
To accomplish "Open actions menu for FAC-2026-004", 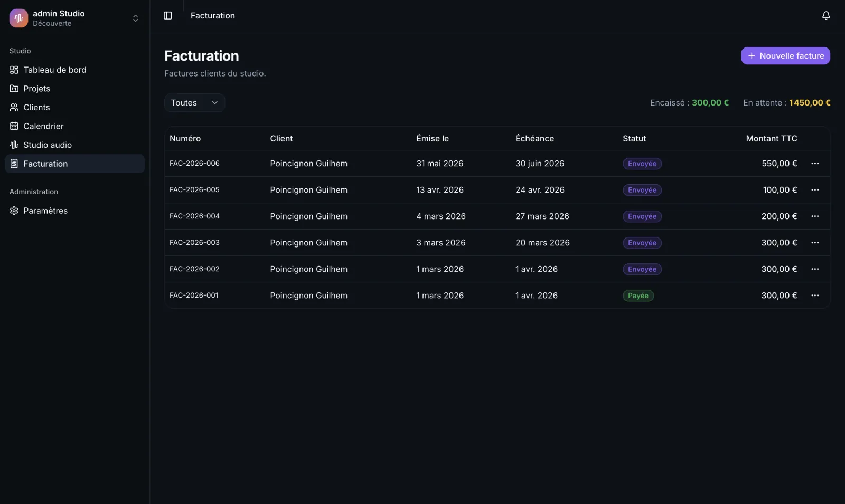I will coord(815,216).
